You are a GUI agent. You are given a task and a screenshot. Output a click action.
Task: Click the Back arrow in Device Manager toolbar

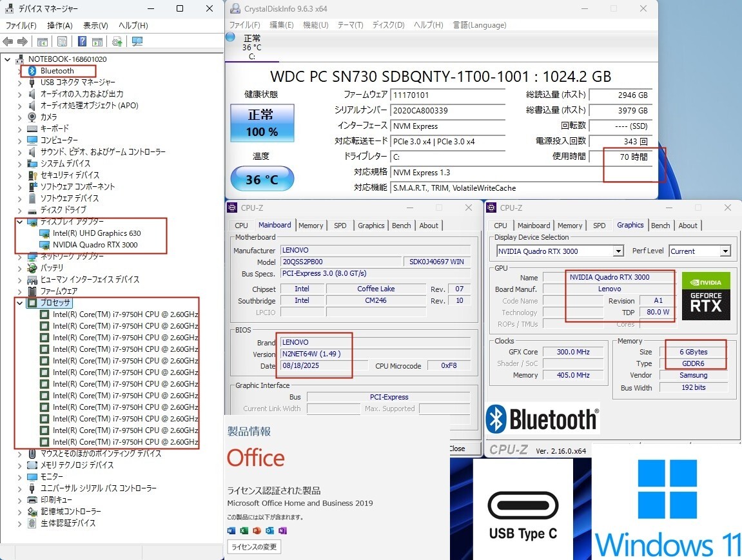(8, 42)
